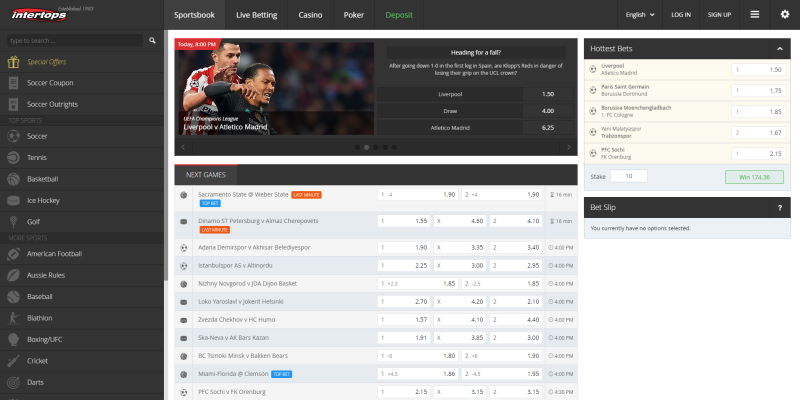Click soccer icon beside PFC Sochi hottest bet
The height and width of the screenshot is (400, 800).
click(x=593, y=153)
